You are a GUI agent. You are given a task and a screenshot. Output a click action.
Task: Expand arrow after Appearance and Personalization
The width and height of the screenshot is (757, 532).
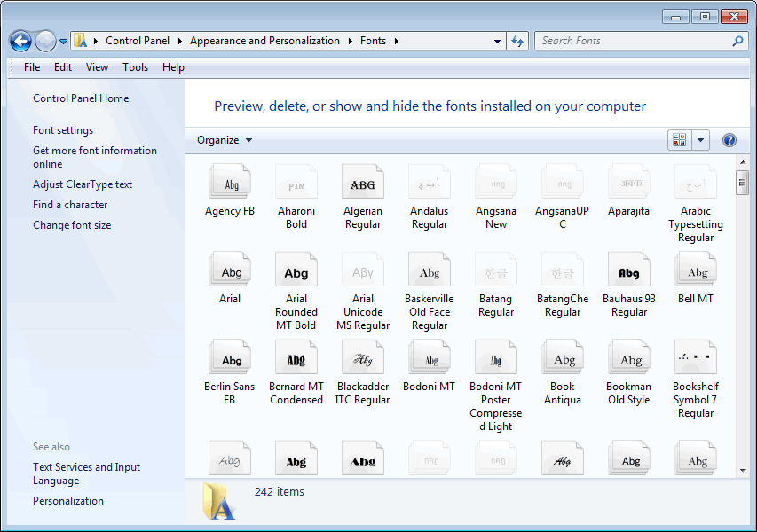coord(351,42)
